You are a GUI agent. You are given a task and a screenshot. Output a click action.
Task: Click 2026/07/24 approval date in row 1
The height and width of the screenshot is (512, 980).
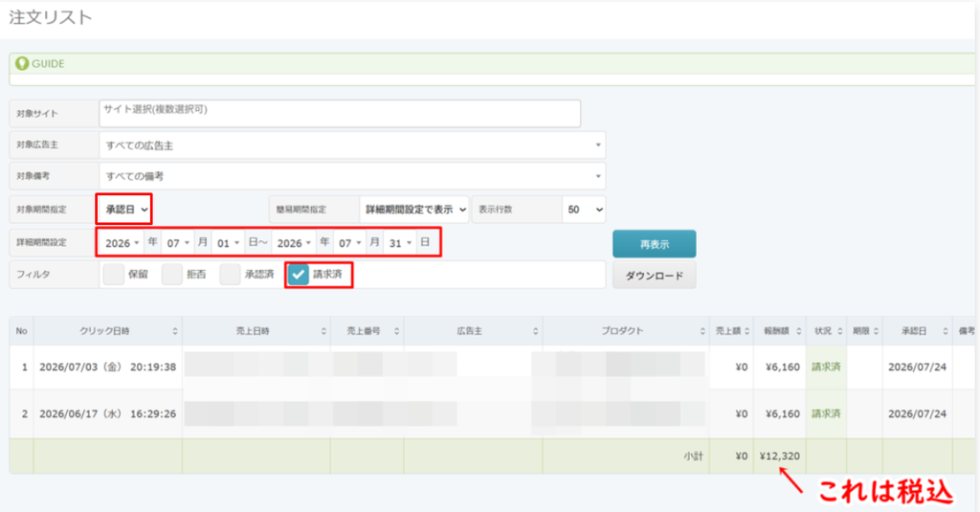pos(917,367)
